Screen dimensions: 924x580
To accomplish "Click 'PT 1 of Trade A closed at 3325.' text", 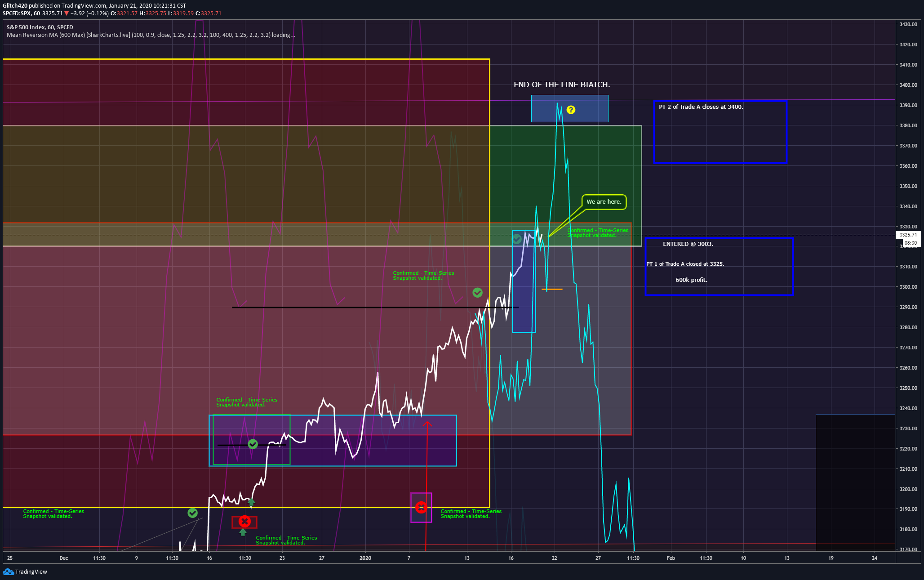I will tap(685, 264).
